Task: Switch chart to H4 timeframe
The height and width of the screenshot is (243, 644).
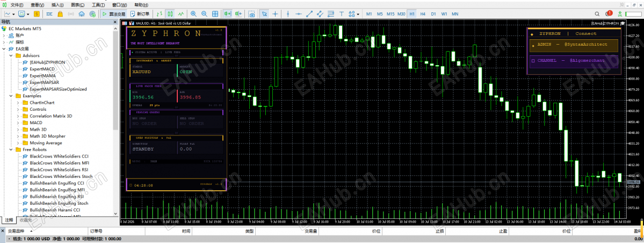Action: point(423,13)
